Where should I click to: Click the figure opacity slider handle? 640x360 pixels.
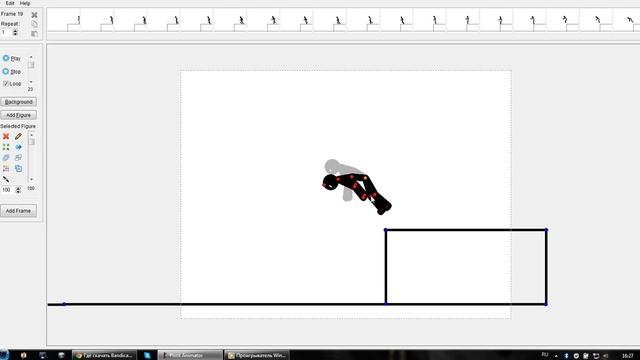coord(31,142)
